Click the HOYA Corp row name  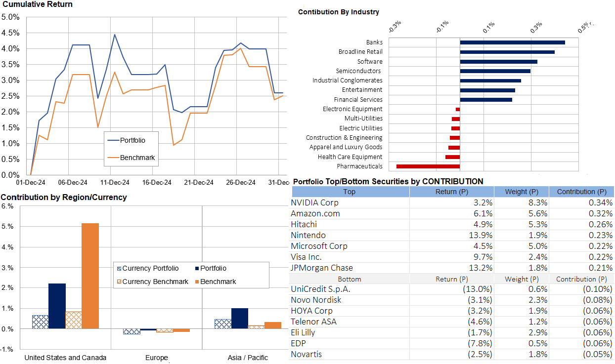click(x=311, y=311)
